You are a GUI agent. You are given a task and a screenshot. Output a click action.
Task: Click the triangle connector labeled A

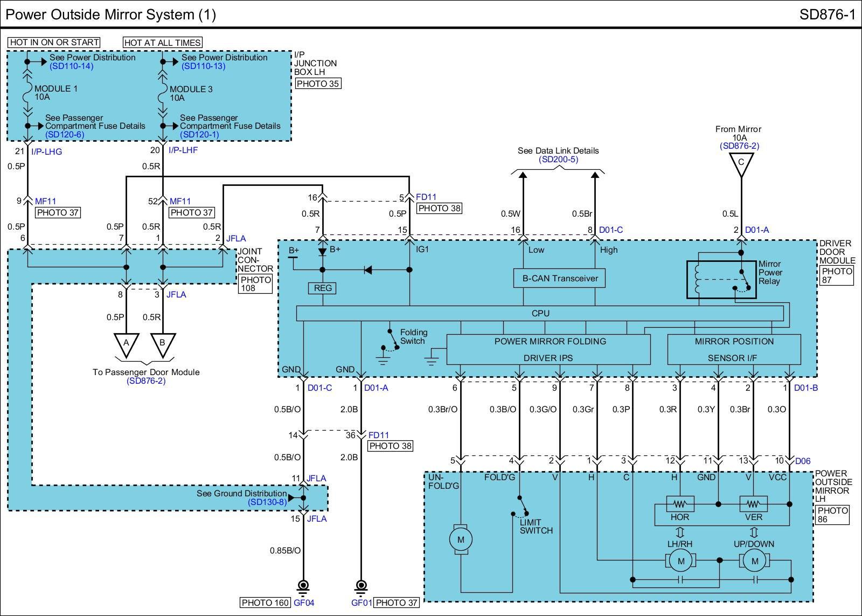tap(126, 344)
